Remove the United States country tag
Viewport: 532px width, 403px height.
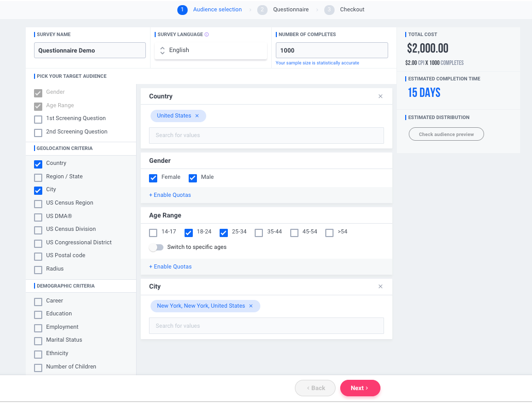point(197,115)
